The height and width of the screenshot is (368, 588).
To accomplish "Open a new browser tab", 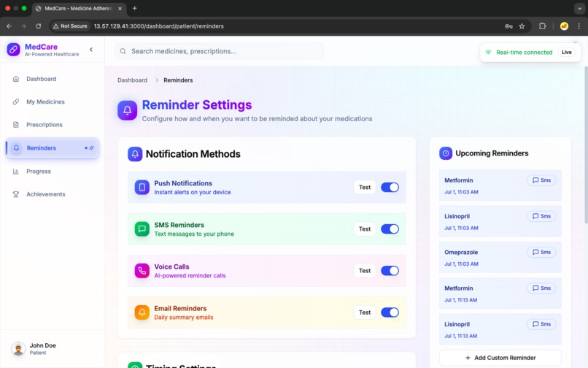I will [x=135, y=8].
